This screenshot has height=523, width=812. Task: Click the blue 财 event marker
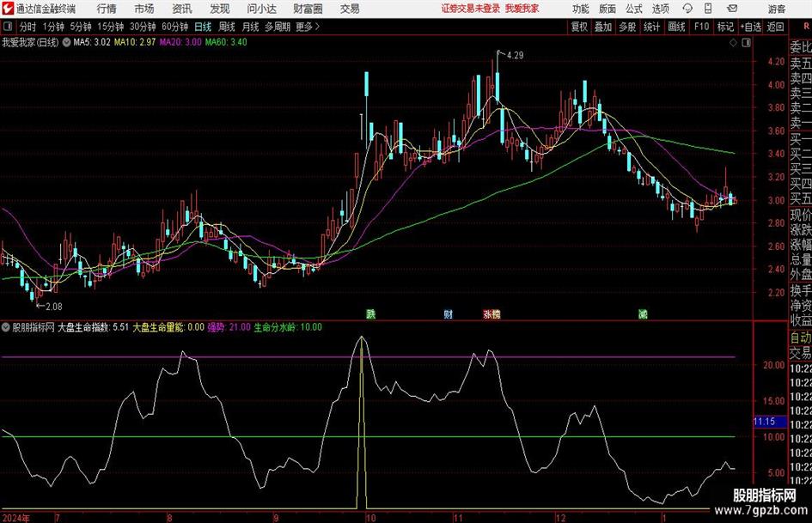pos(448,313)
